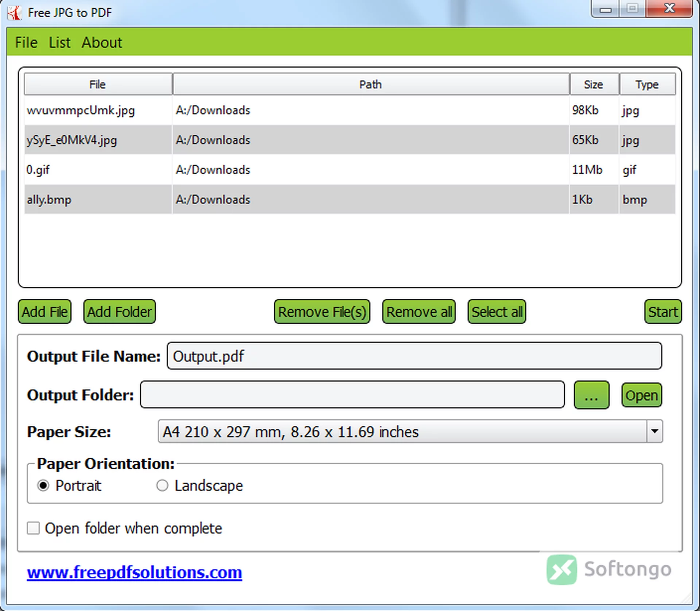Browse for output folder with the ... button
Screen dimensions: 700x611
point(591,395)
